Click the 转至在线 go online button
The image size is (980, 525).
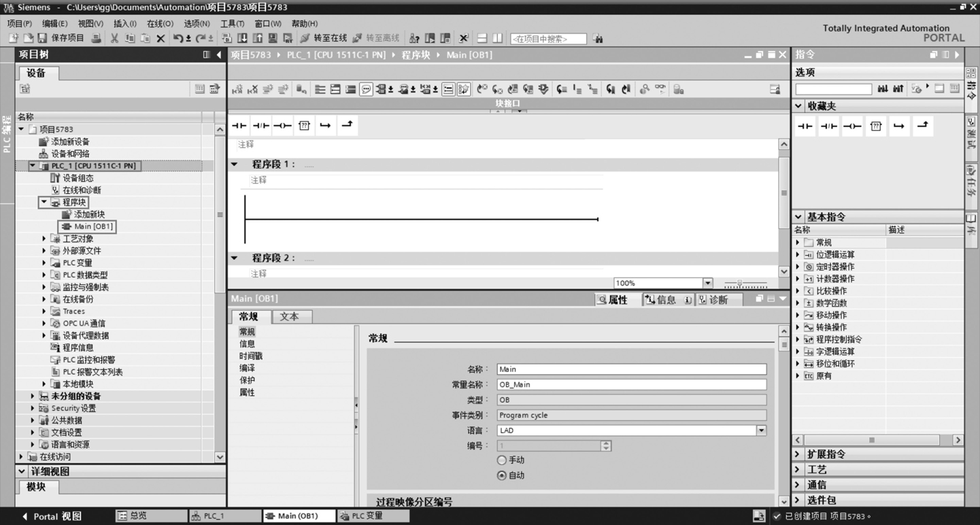click(324, 39)
